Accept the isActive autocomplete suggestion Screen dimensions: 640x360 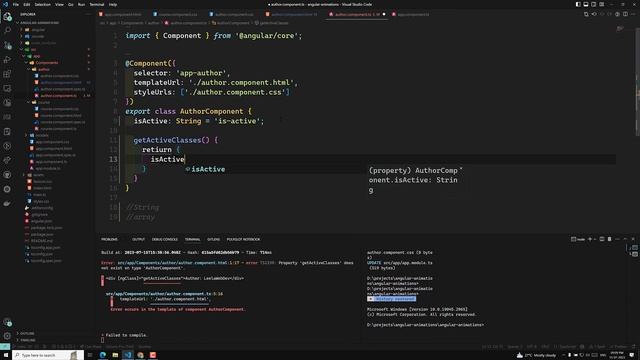(208, 169)
